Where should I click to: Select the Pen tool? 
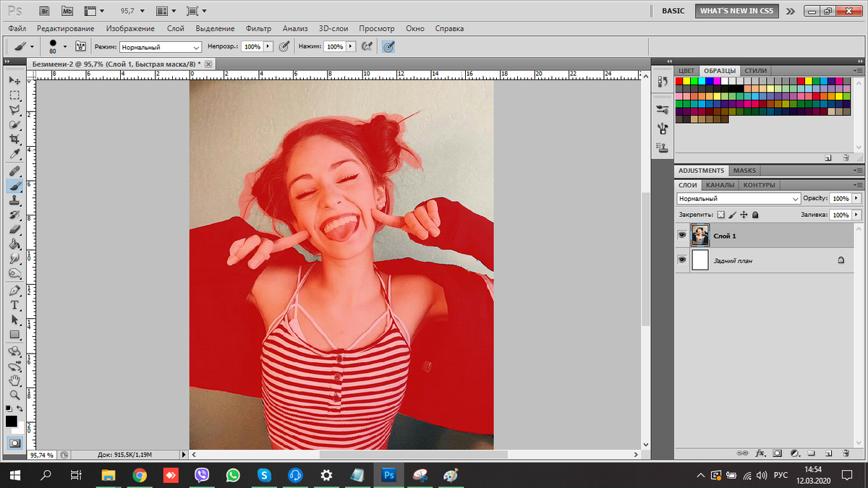14,290
